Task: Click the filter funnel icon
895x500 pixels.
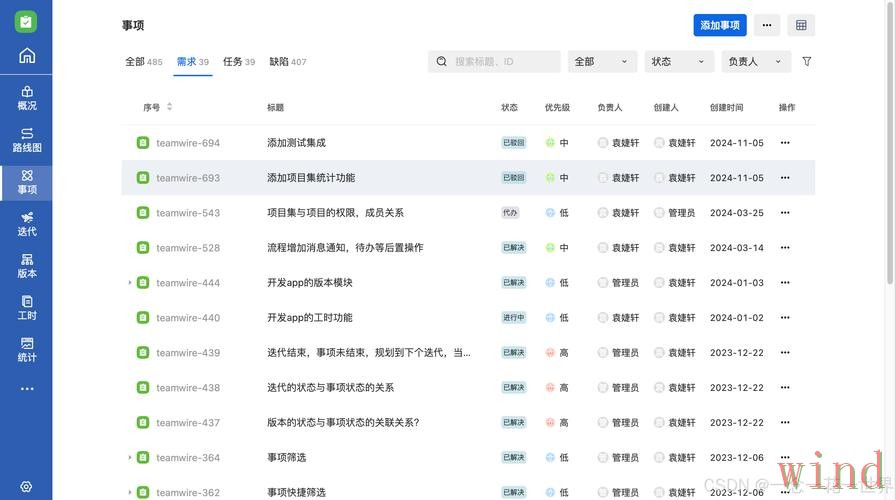Action: 807,62
